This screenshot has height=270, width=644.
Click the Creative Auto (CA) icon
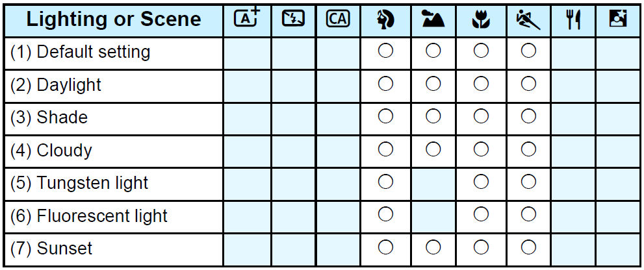tap(338, 19)
